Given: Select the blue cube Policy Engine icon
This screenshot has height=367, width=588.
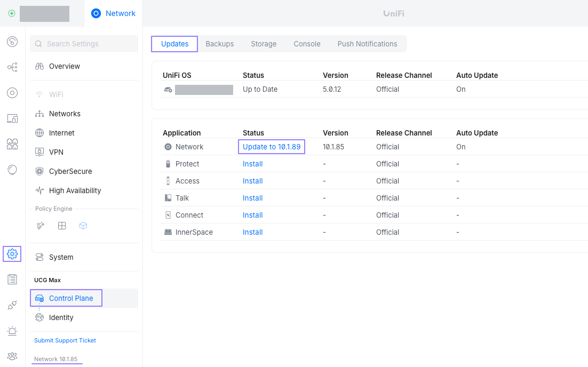Looking at the screenshot, I should (83, 226).
